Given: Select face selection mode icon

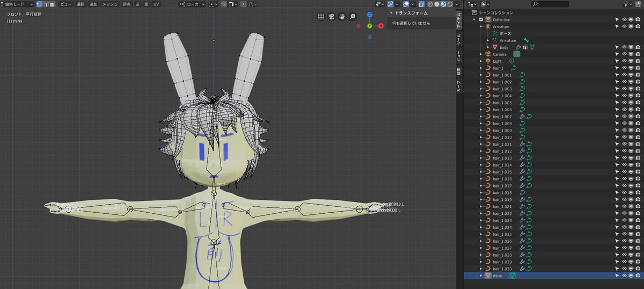Looking at the screenshot, I should click(52, 4).
